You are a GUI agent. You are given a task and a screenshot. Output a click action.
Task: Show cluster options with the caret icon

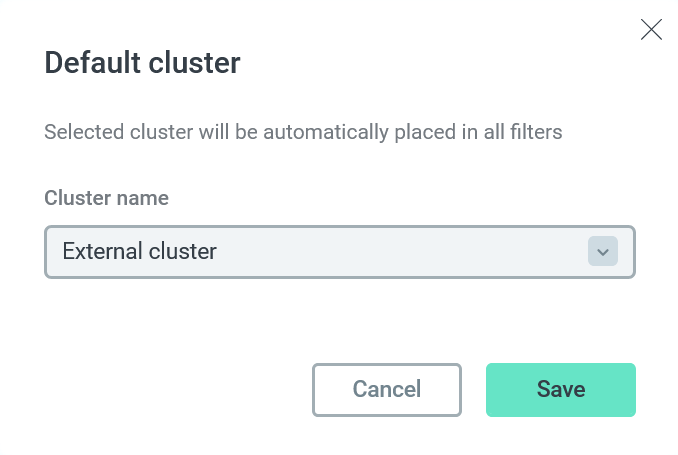[602, 251]
